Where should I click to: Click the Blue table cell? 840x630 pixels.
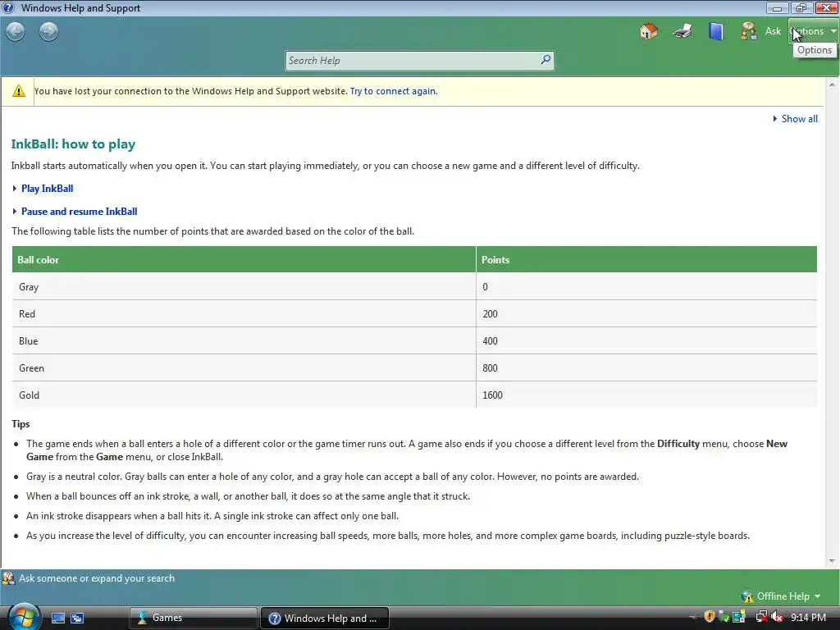point(244,340)
